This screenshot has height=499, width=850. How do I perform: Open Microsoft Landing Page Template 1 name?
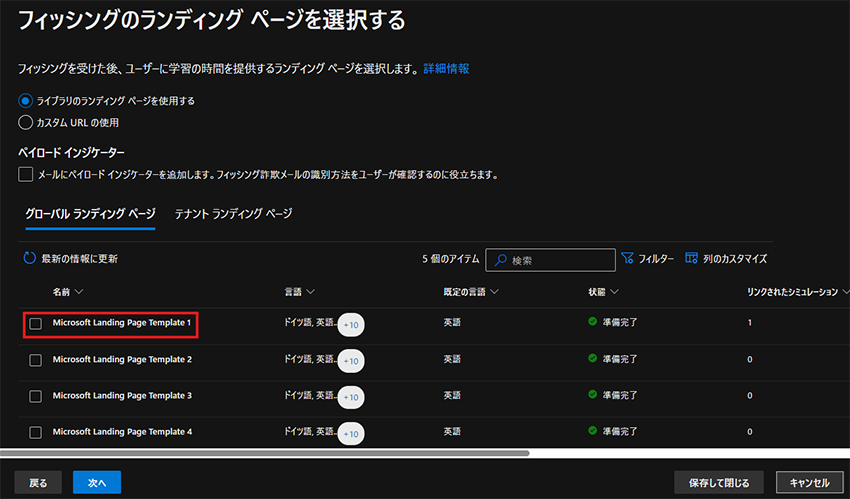[x=121, y=322]
